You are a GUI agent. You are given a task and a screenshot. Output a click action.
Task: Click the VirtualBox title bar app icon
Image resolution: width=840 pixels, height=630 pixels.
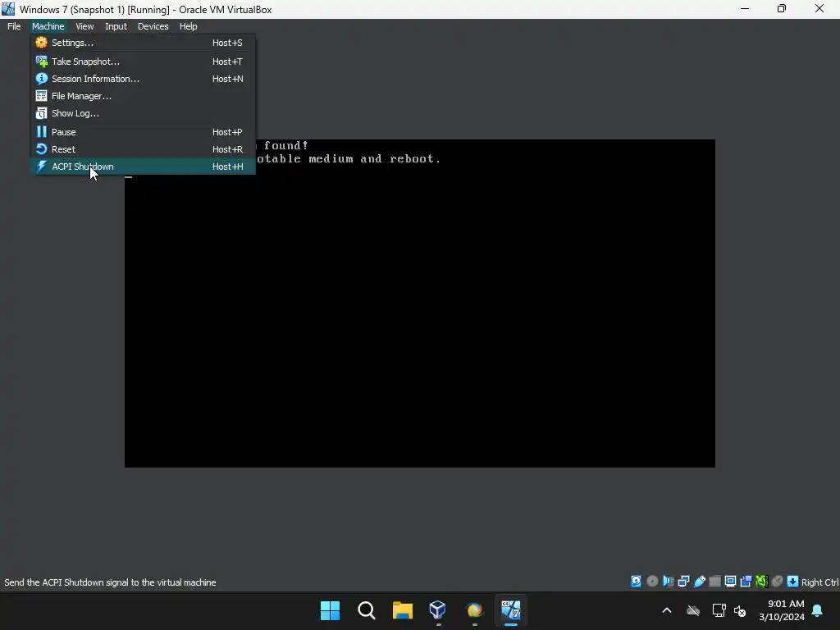tap(8, 9)
